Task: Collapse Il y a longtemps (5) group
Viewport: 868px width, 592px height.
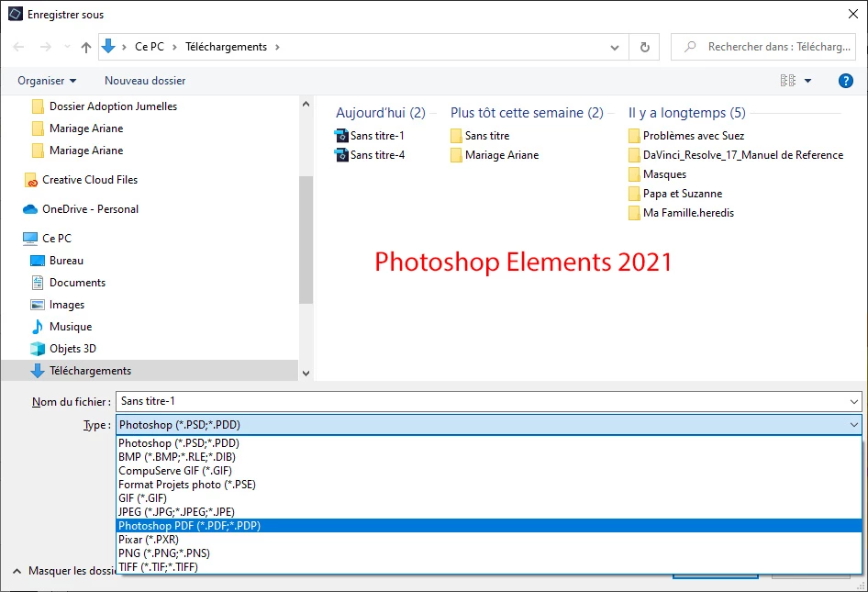Action: (x=686, y=113)
